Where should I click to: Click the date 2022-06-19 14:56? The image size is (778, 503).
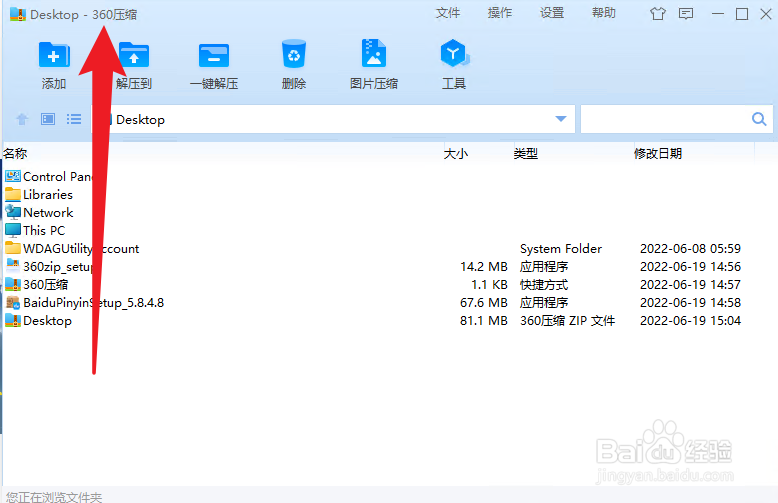(x=690, y=267)
